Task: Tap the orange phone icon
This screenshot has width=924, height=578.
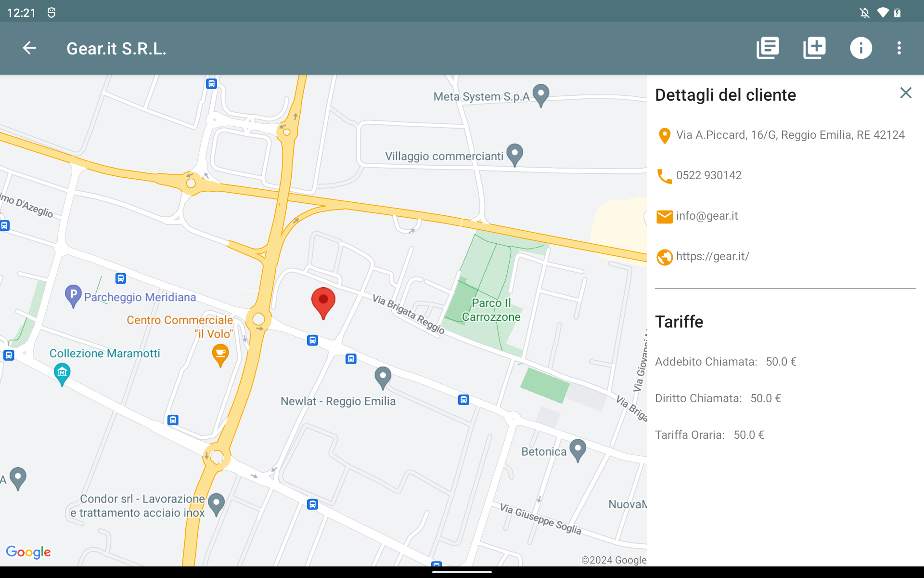Action: pyautogui.click(x=665, y=176)
